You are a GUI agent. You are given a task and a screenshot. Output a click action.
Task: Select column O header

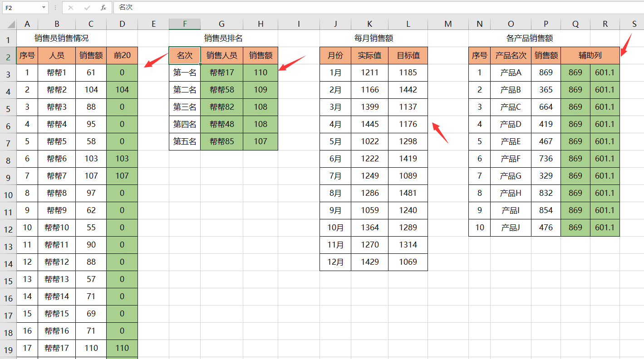pyautogui.click(x=511, y=24)
